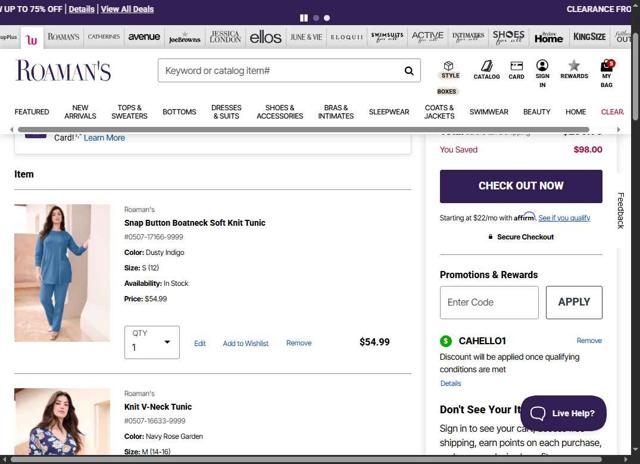Screen dimensions: 640x464
Task: Click the Apply promo button
Action: 574,302
